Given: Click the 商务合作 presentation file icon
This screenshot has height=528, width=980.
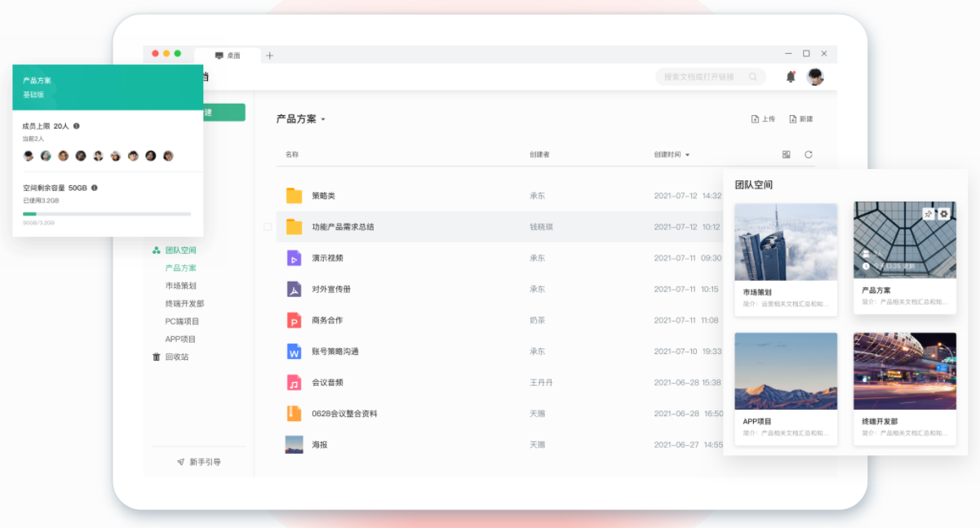Looking at the screenshot, I should pos(294,320).
